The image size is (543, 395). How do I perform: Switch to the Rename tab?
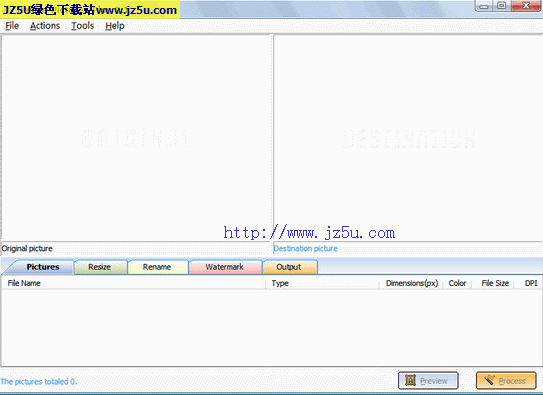click(x=157, y=267)
